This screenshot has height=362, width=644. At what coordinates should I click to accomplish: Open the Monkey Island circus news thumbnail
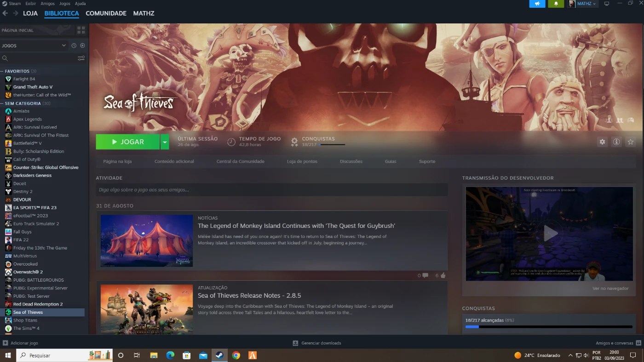(x=147, y=241)
